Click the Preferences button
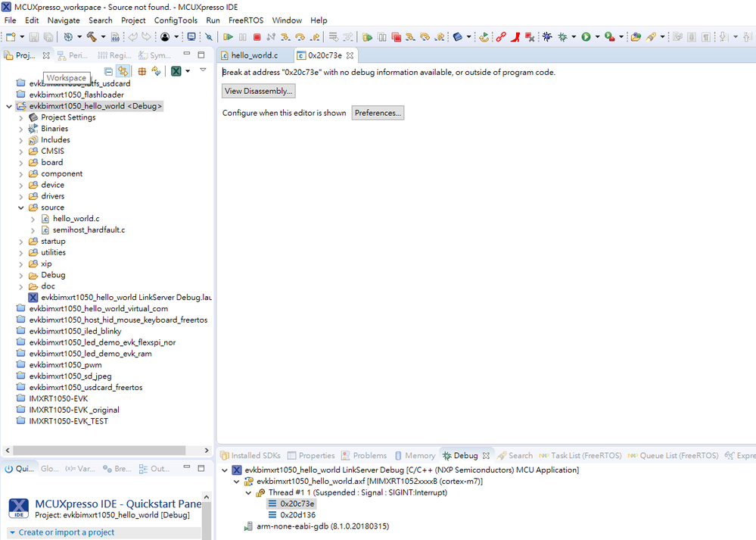Screen dimensions: 756x540 [378, 113]
